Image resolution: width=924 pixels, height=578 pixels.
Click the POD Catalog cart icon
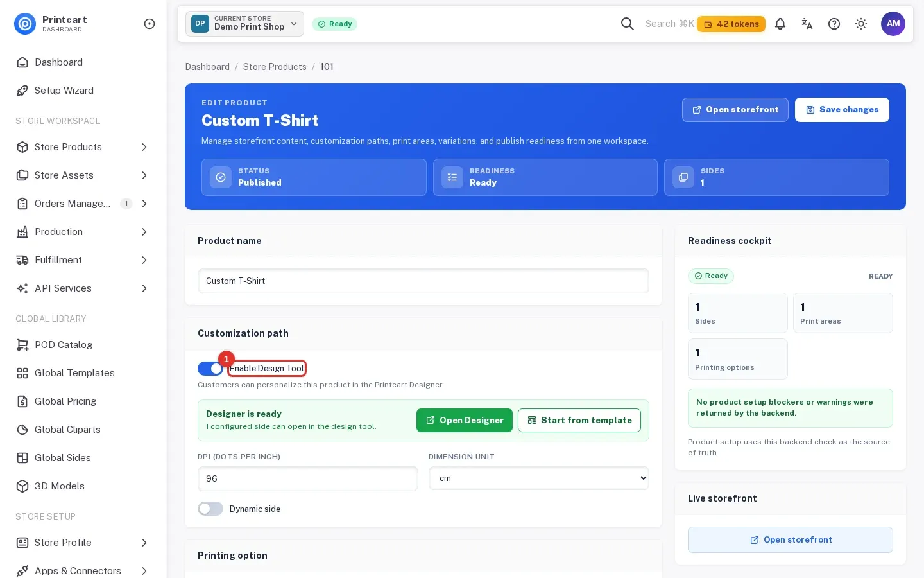(22, 345)
